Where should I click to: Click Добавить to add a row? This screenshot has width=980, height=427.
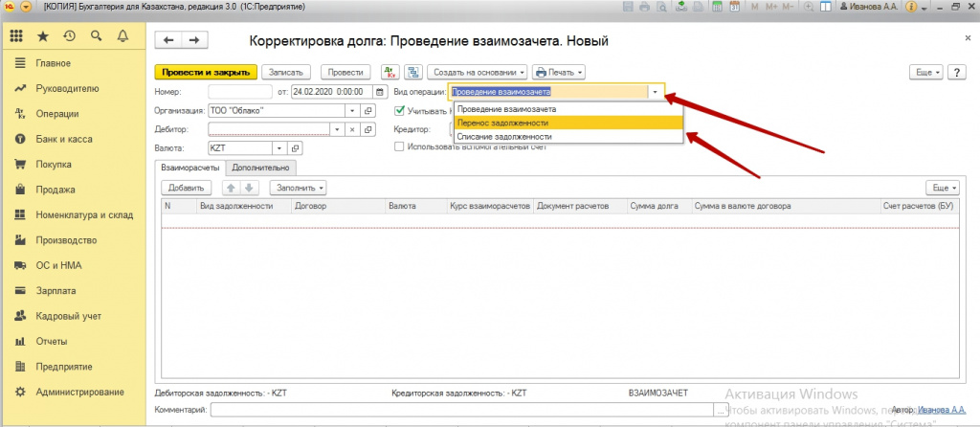click(187, 188)
